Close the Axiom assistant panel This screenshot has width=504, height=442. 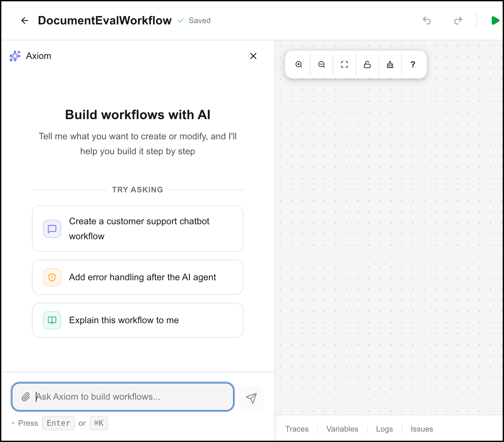pyautogui.click(x=253, y=56)
